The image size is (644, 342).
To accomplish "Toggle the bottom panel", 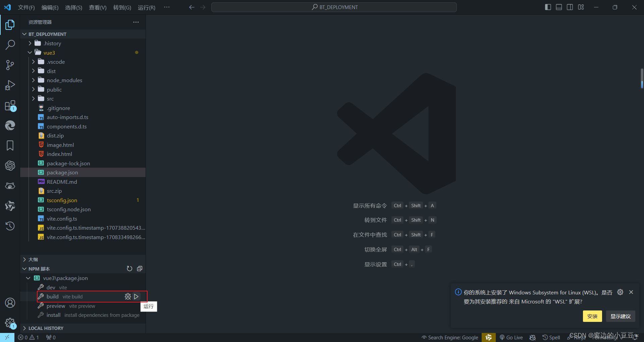I will click(559, 7).
